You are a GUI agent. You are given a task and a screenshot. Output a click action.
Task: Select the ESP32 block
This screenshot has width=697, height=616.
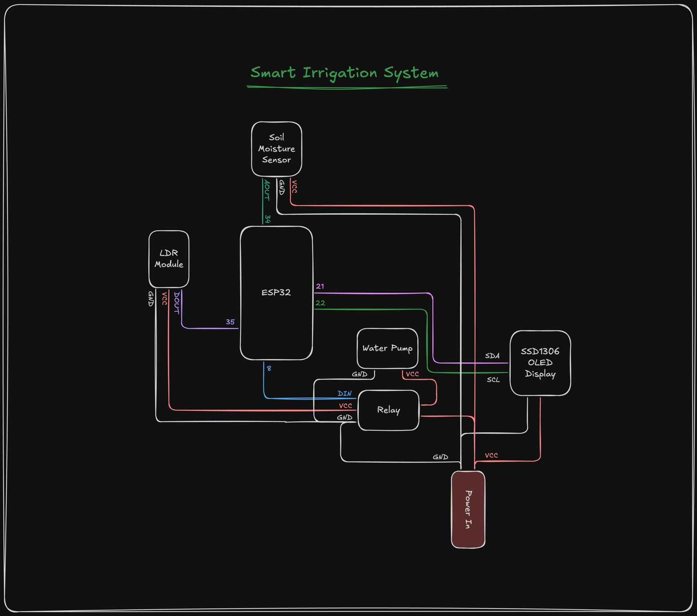(277, 293)
